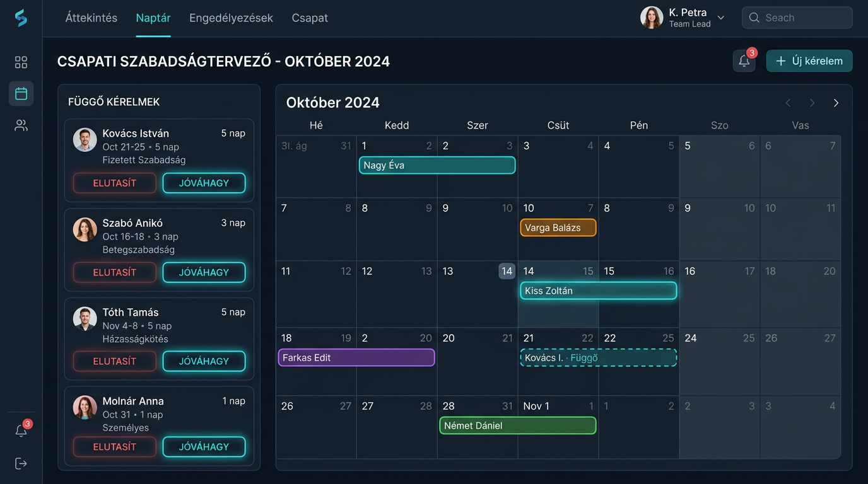Open the Engedélyezések tab
The width and height of the screenshot is (868, 484).
231,18
